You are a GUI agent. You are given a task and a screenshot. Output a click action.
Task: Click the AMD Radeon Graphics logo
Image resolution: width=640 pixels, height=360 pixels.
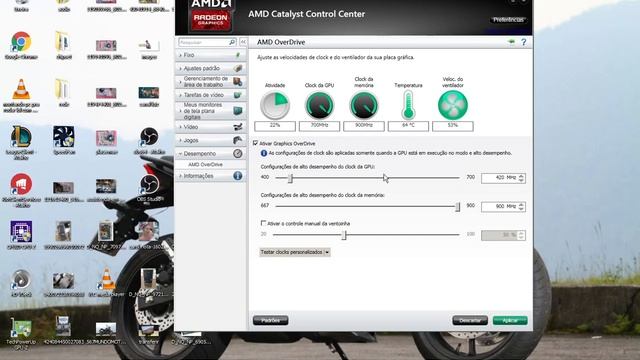pyautogui.click(x=211, y=16)
